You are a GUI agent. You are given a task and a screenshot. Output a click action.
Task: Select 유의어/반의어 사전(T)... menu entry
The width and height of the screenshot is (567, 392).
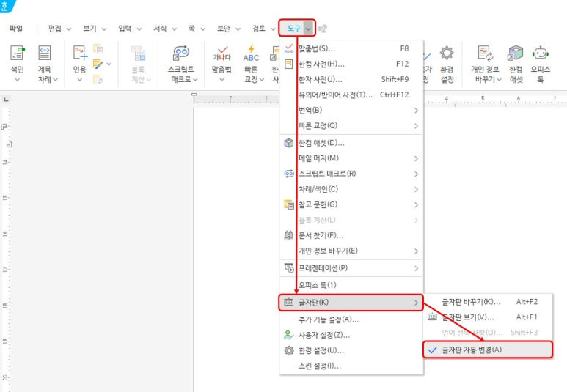pyautogui.click(x=351, y=95)
